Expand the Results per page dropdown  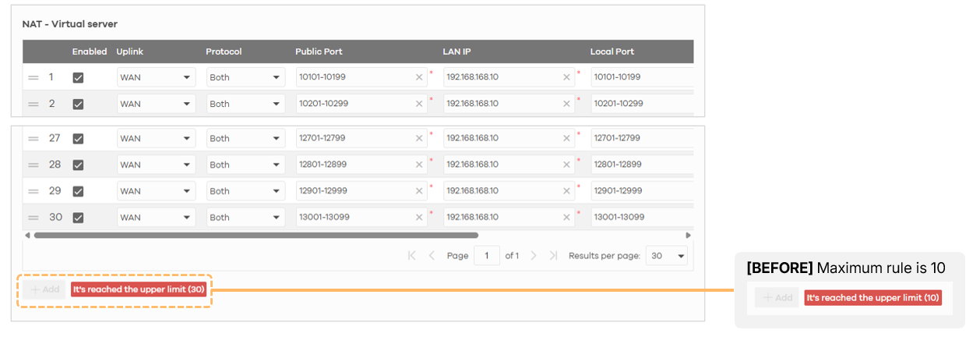point(667,255)
